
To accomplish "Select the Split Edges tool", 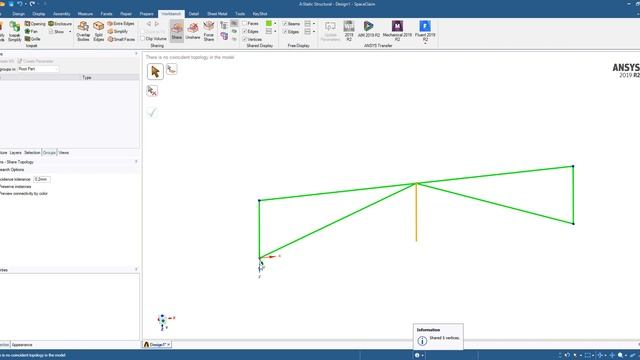I will point(98,31).
